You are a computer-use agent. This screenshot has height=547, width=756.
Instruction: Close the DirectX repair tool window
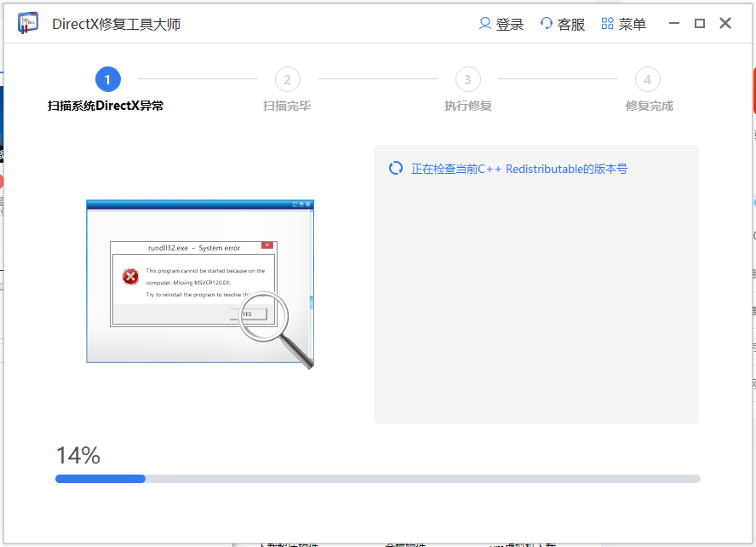pos(725,23)
